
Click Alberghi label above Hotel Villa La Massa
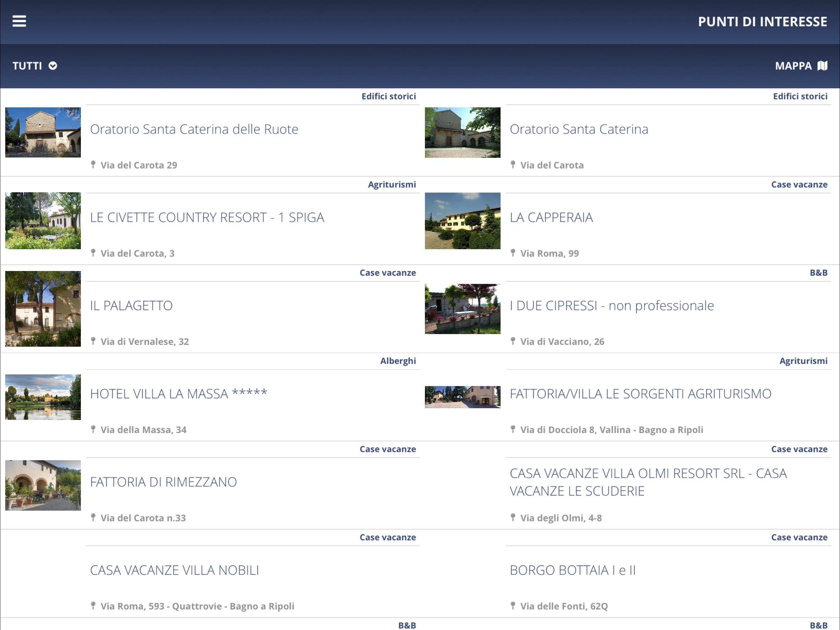click(398, 361)
